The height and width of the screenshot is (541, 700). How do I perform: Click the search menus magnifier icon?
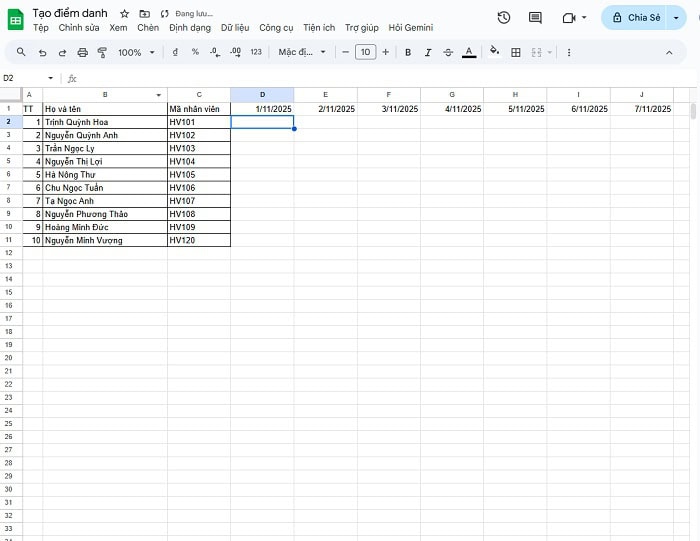[x=21, y=52]
